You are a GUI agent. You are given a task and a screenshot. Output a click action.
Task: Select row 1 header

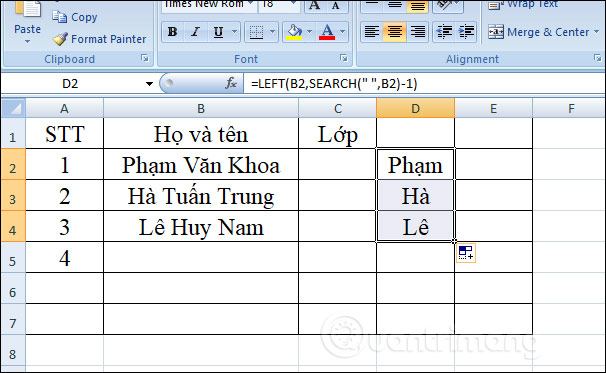[x=13, y=134]
